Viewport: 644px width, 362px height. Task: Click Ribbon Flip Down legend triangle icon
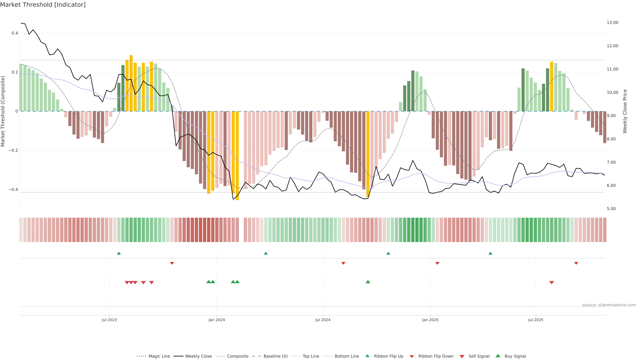pos(412,356)
